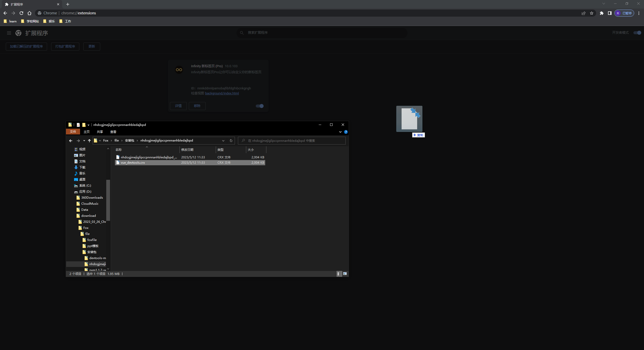Open the extensions puzzle piece icon
Viewport: 644px width, 350px height.
601,13
